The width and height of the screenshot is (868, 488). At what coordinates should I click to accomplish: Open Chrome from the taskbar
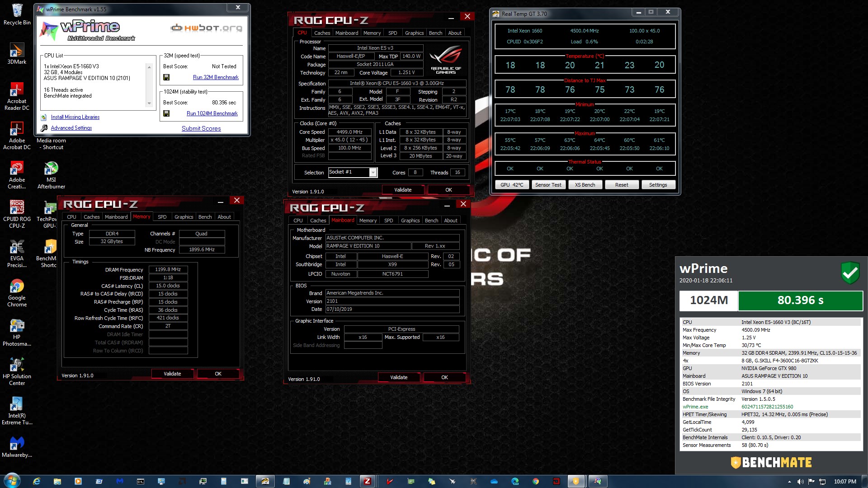[x=536, y=481]
